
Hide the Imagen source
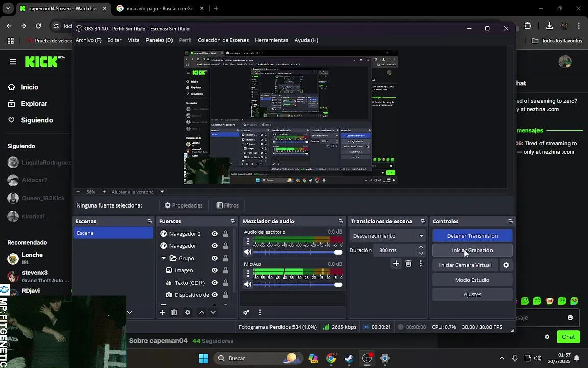point(214,270)
